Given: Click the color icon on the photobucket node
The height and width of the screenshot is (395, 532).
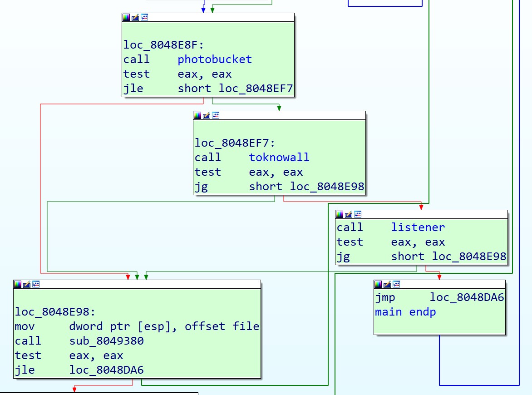Looking at the screenshot, I should click(x=126, y=17).
